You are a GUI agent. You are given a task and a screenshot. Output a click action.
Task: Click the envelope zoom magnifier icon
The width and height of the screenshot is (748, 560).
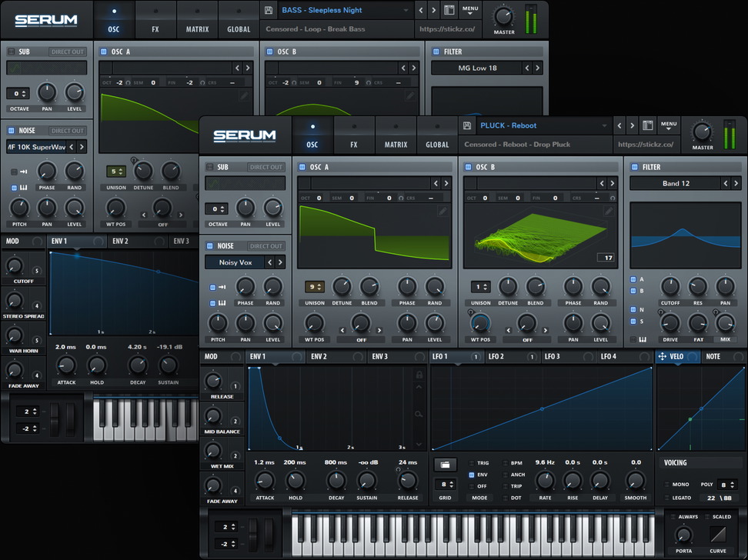(419, 414)
